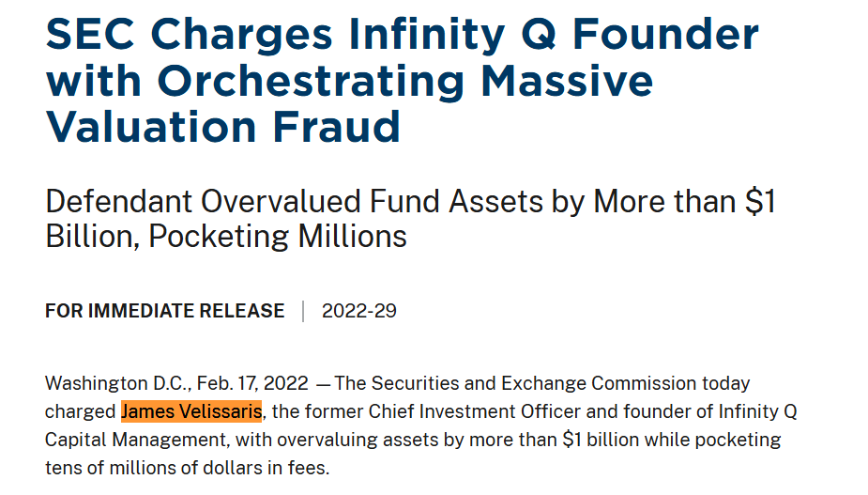
Task: Click the release number 2022-29
Action: (359, 311)
